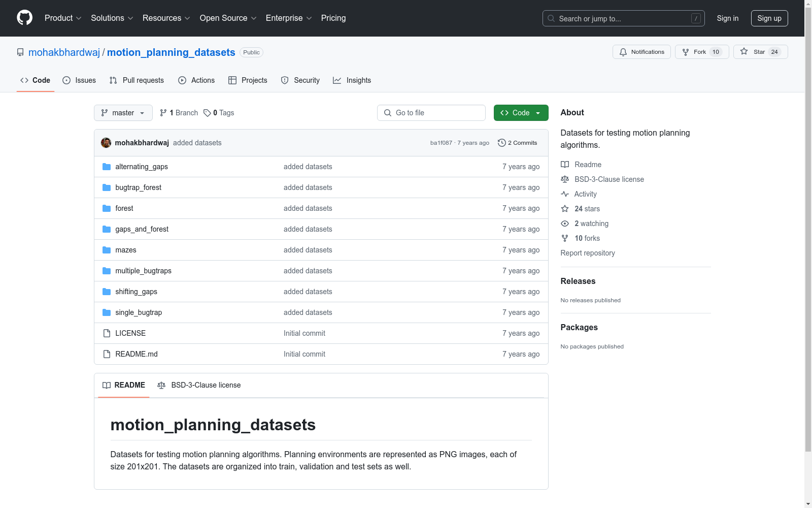Click the folder icon beside multiple_bugtraps
This screenshot has width=812, height=508.
[x=107, y=271]
